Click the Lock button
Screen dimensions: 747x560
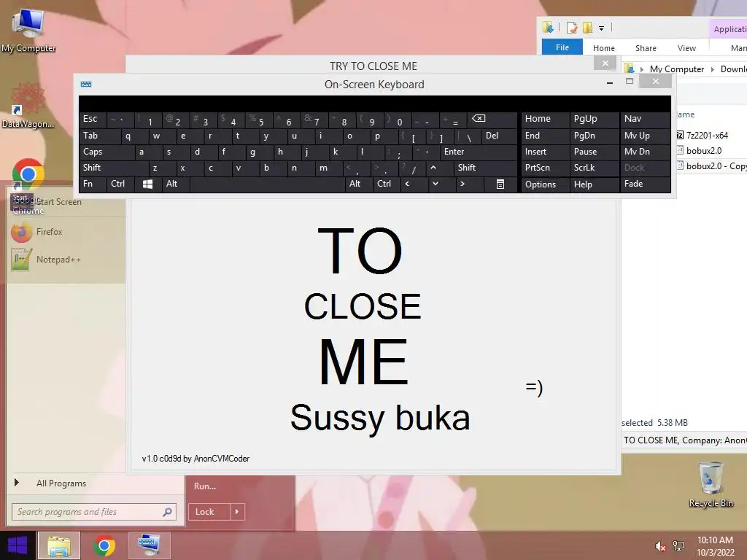point(209,512)
